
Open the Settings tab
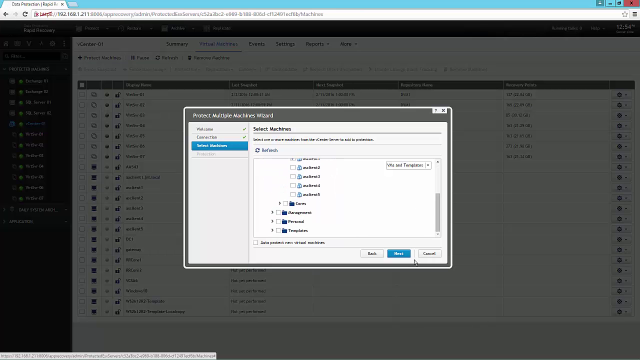pos(285,44)
